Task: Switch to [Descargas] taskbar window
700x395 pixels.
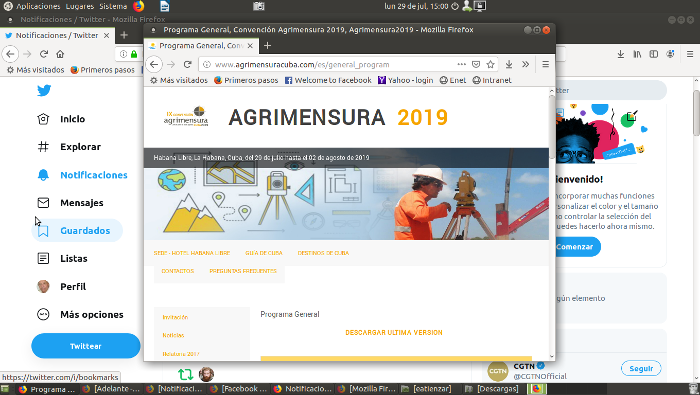Action: (492, 389)
